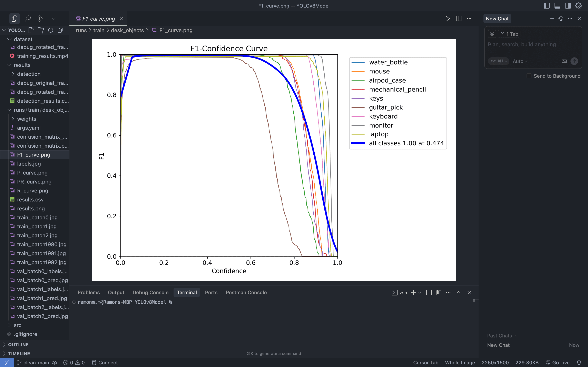Collapse all folders in explorer icon
Screen dimensions: 588x367
click(x=60, y=30)
